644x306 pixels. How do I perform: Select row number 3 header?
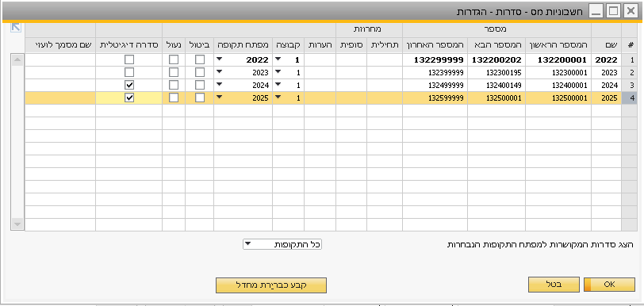pos(630,85)
